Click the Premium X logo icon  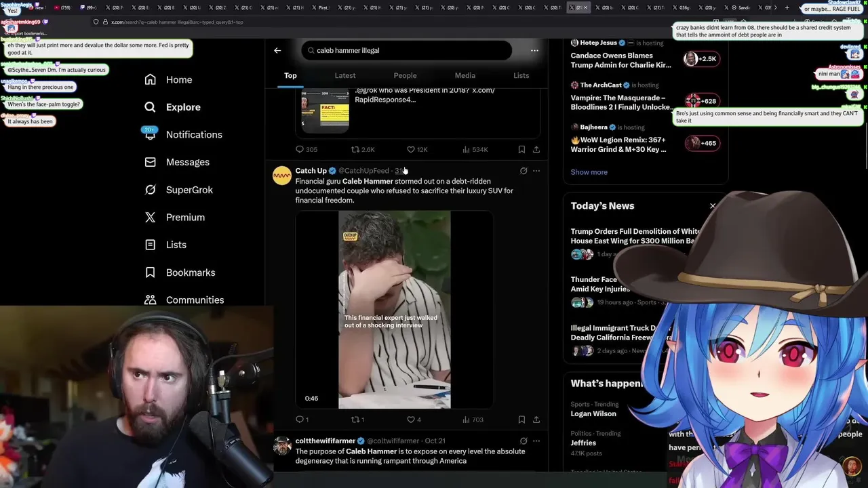pos(151,217)
